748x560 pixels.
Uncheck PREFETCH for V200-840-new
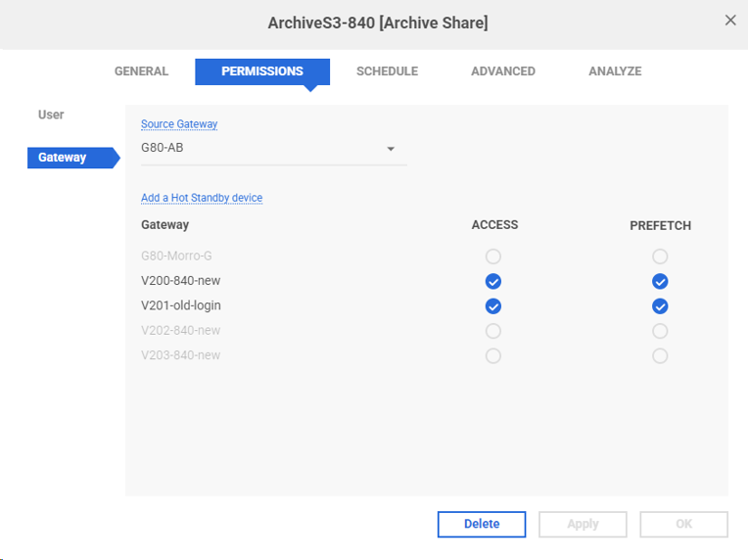(x=660, y=281)
